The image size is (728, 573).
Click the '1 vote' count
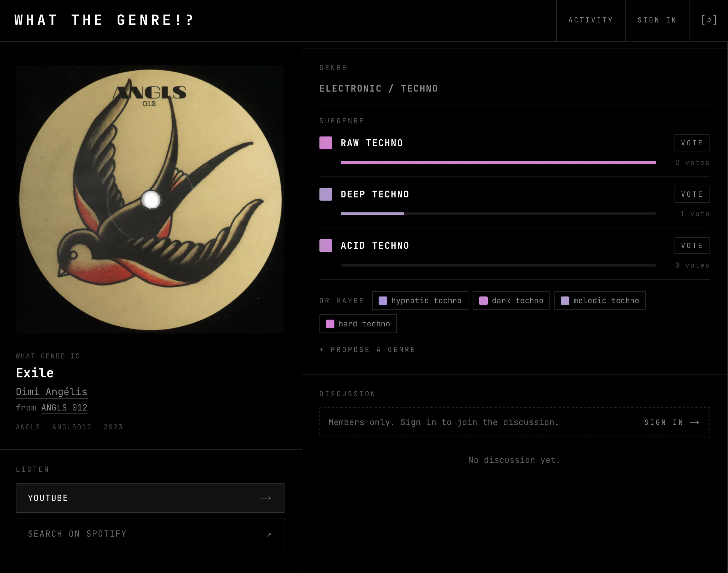[x=695, y=214]
